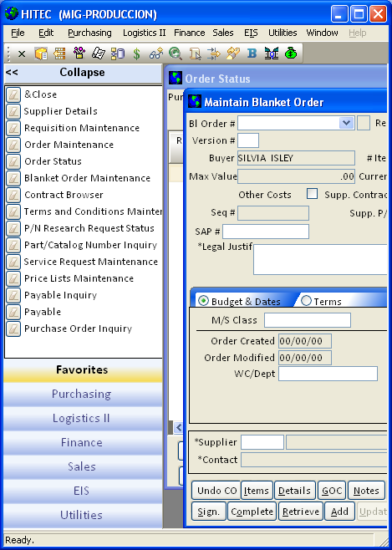Click the blue letter B toolbar icon
Viewport: 392px width, 550px height.
(252, 53)
